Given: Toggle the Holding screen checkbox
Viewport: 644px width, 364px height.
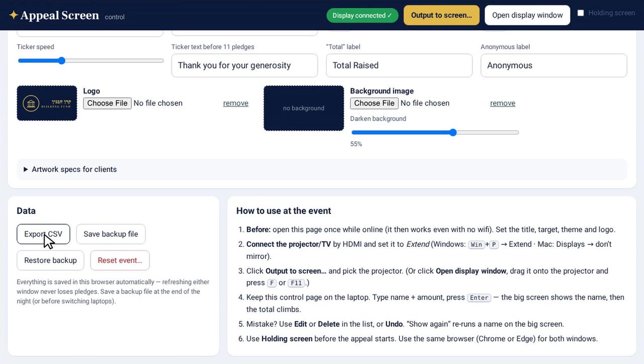Looking at the screenshot, I should click(x=581, y=13).
